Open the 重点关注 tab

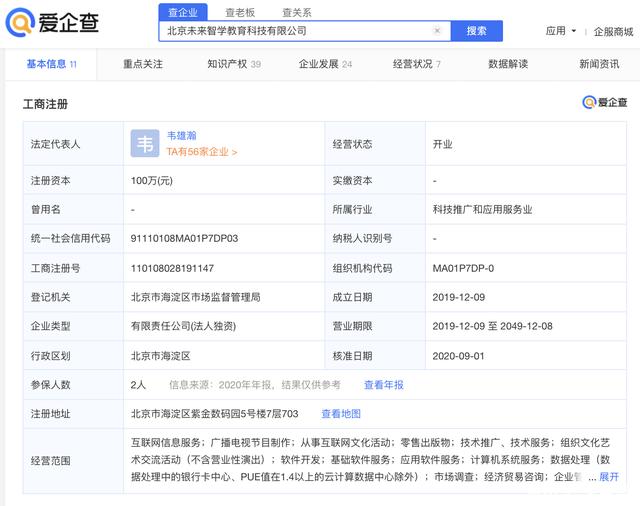[x=143, y=64]
